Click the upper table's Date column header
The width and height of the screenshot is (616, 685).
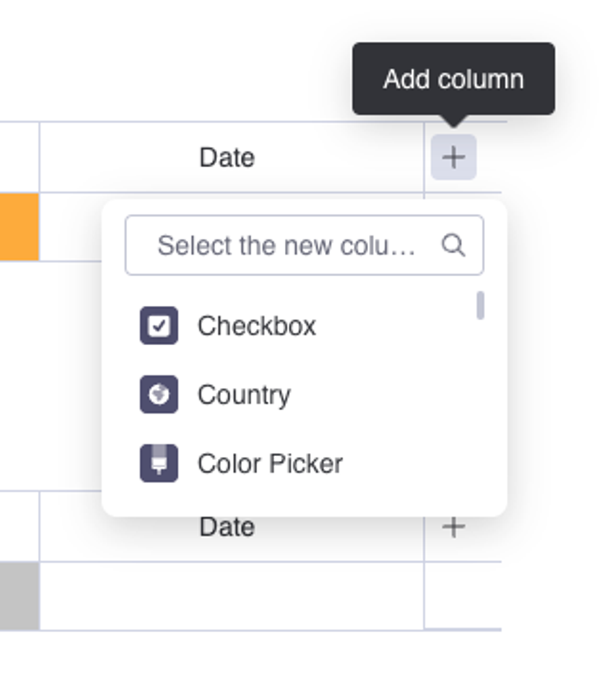(x=227, y=158)
